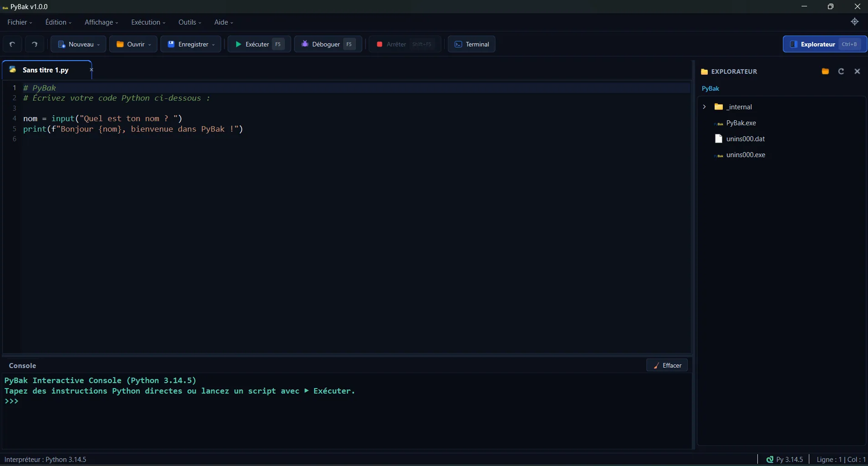Select PyBak.exe in the explorer
This screenshot has height=466, width=868.
tap(741, 123)
